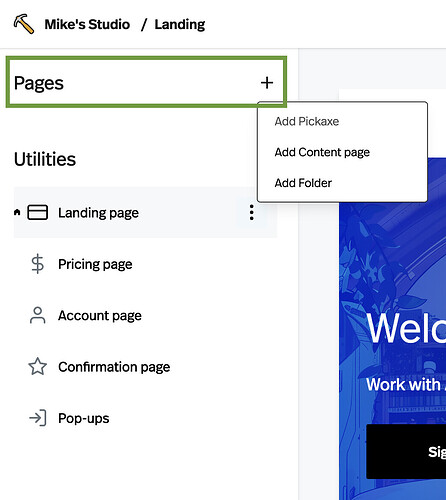This screenshot has width=446, height=500.
Task: Click the home marker icon beside Landing page
Action: tap(17, 212)
